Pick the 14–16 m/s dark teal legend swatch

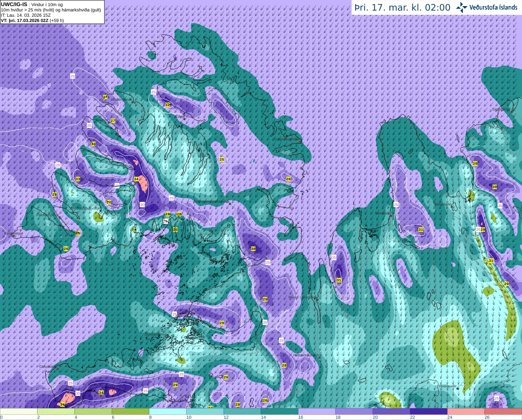tap(280, 411)
